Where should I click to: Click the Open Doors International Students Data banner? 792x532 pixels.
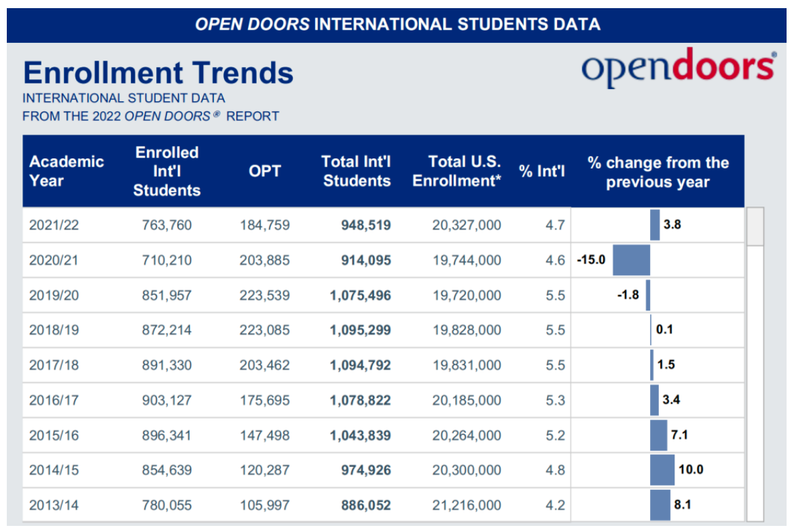pos(397,25)
